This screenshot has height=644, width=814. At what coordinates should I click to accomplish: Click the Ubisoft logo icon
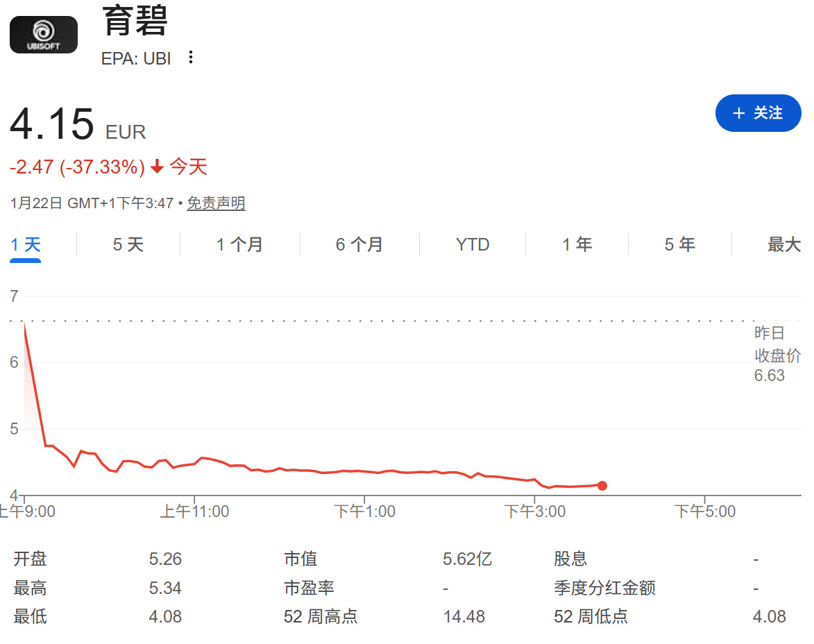click(x=44, y=35)
